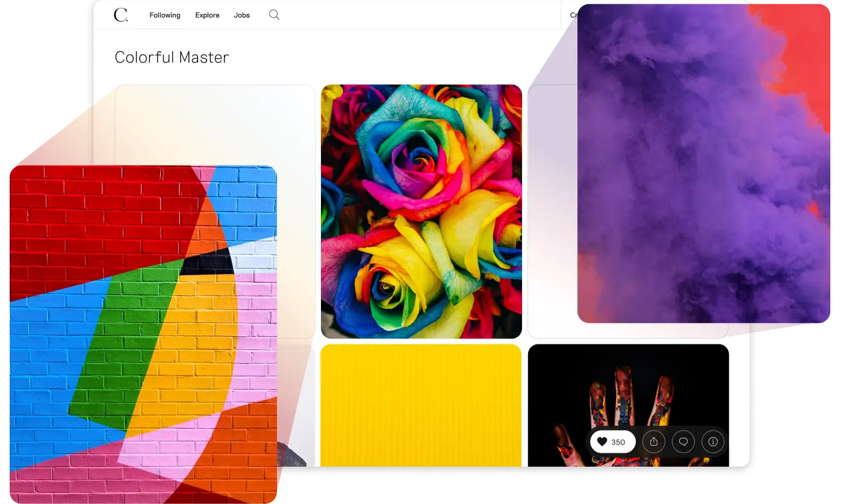This screenshot has width=843, height=504.
Task: Open the search magnifying glass
Action: click(x=274, y=15)
